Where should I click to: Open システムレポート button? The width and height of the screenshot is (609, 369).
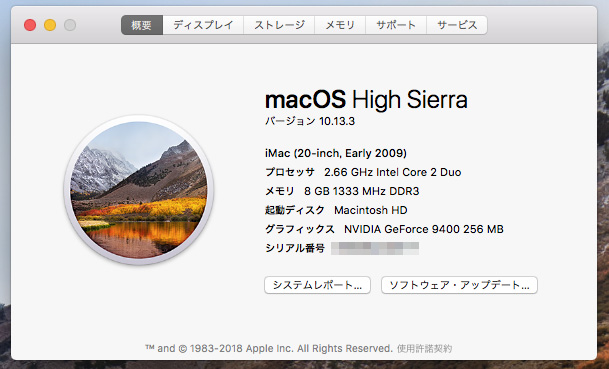click(x=317, y=285)
